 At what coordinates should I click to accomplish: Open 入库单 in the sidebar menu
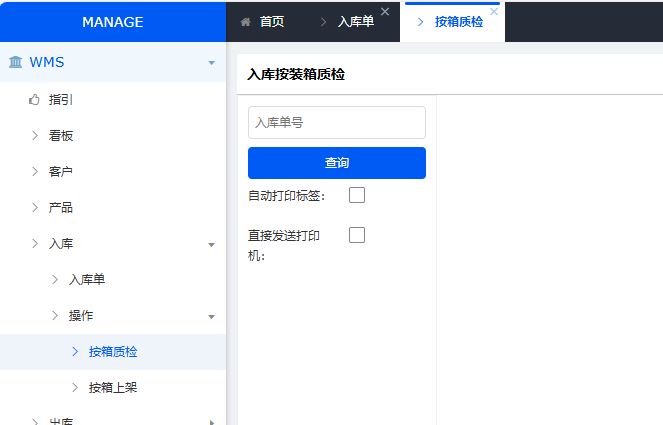click(87, 279)
